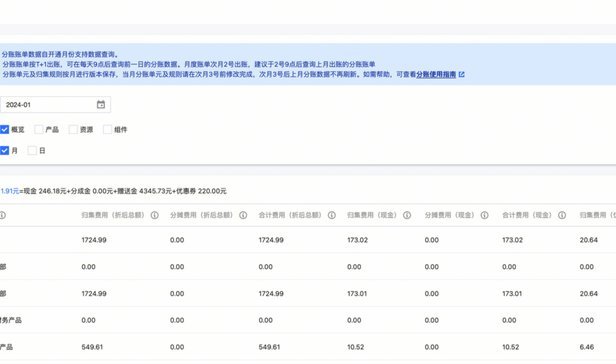The image size is (616, 364).
Task: Open the calendar picker icon beside 2024-01
Action: 101,104
